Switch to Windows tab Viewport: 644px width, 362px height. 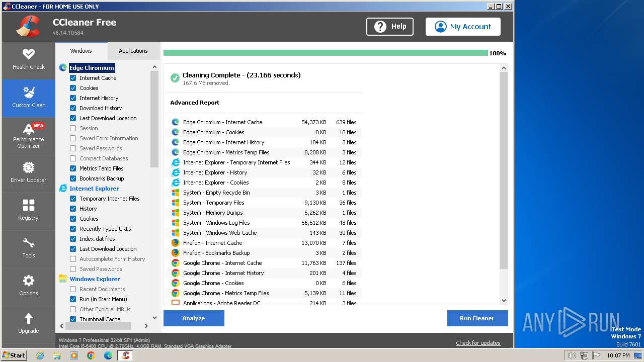point(81,51)
